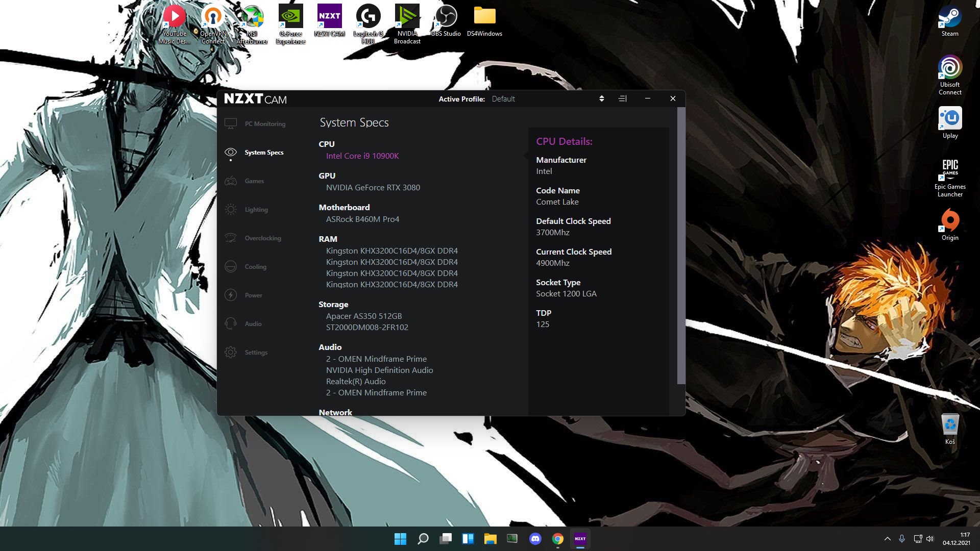The width and height of the screenshot is (980, 551).
Task: Show hidden system tray icons chevron
Action: (x=887, y=539)
